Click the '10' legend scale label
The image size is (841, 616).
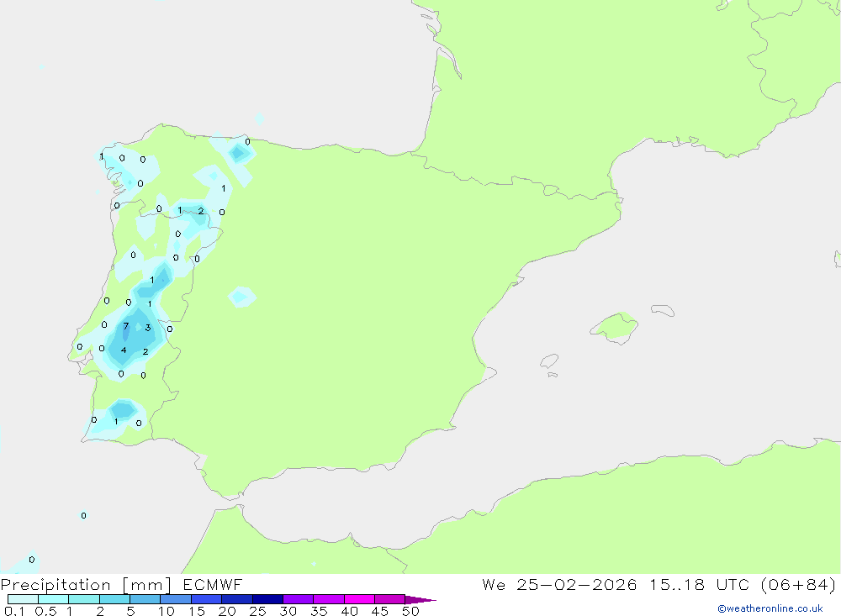point(167,611)
